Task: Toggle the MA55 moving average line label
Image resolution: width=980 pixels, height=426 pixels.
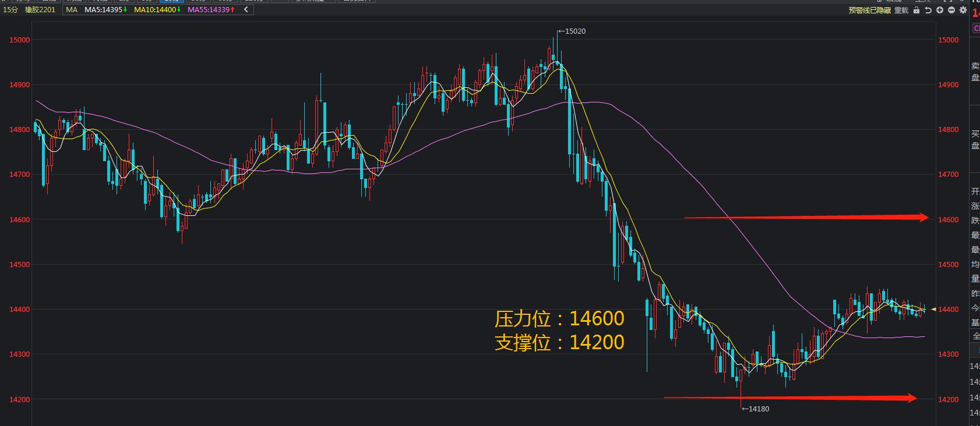Action: [210, 10]
